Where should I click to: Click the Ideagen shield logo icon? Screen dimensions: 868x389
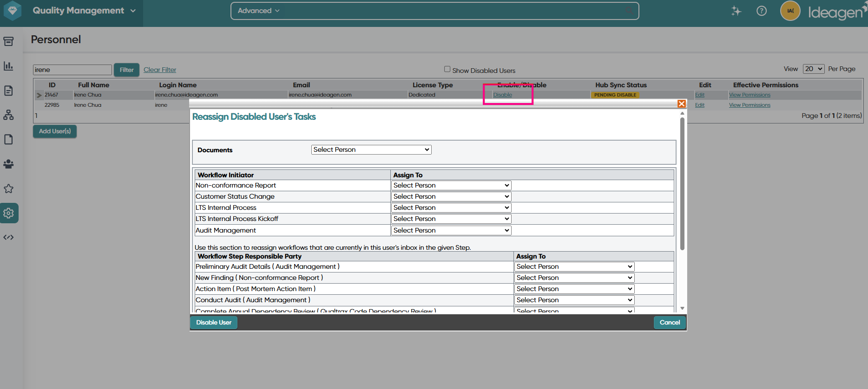pos(12,10)
